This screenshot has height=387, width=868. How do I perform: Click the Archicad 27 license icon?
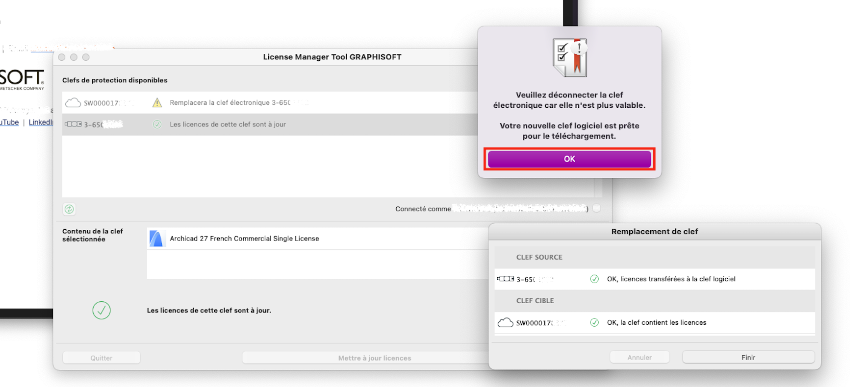[x=156, y=239]
